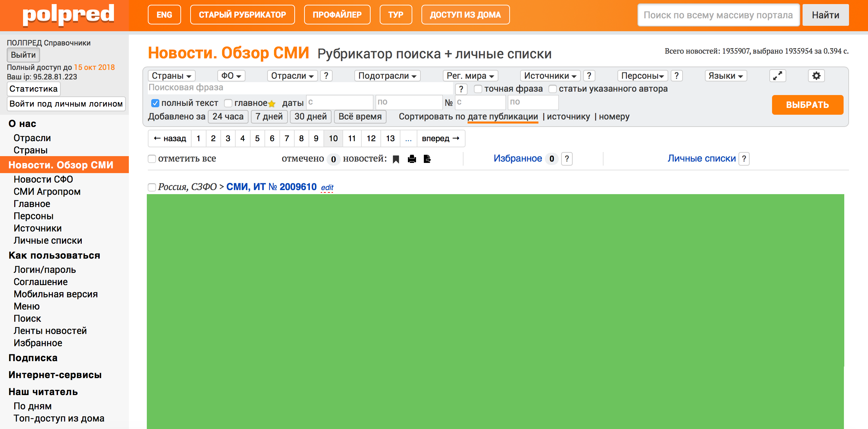Go to next page with вперед
The width and height of the screenshot is (868, 429).
tap(441, 138)
